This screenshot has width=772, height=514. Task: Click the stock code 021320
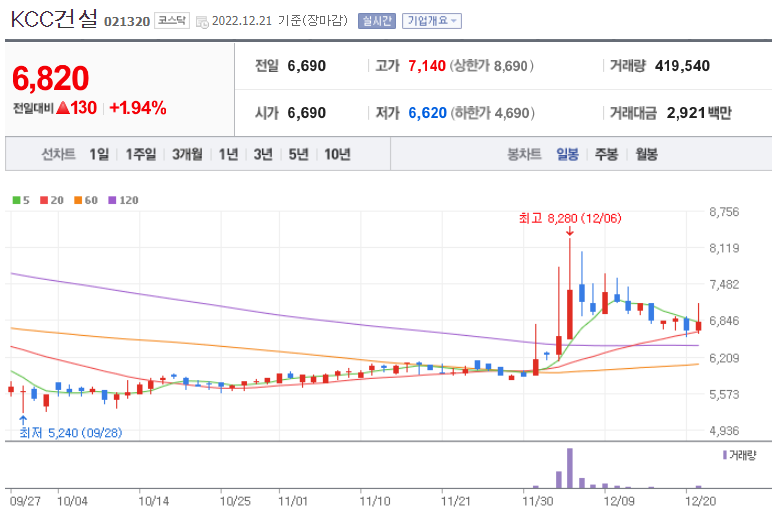[127, 22]
